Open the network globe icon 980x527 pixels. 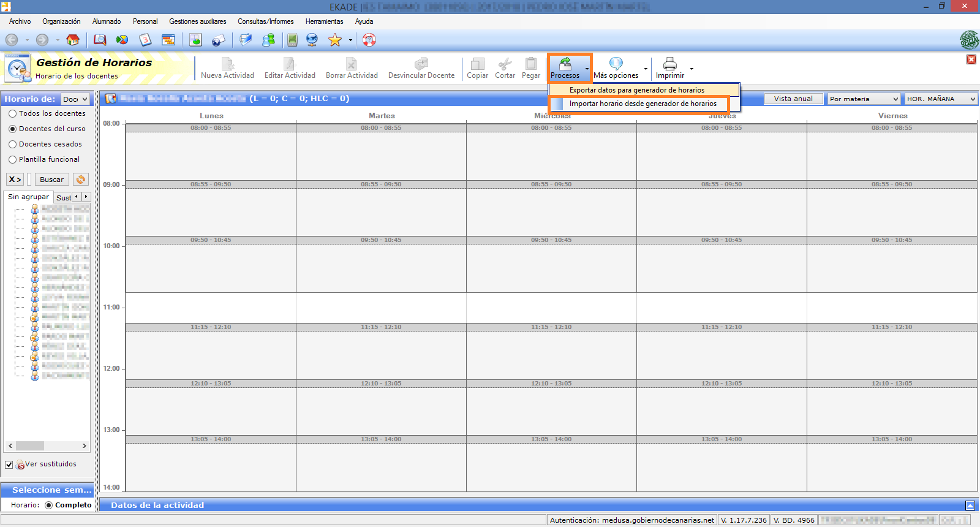pyautogui.click(x=312, y=40)
